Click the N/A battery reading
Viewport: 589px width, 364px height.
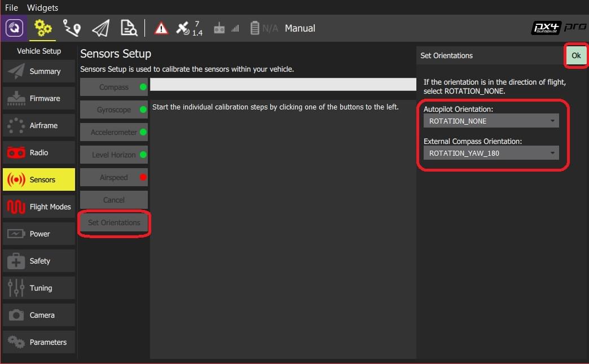tap(270, 28)
